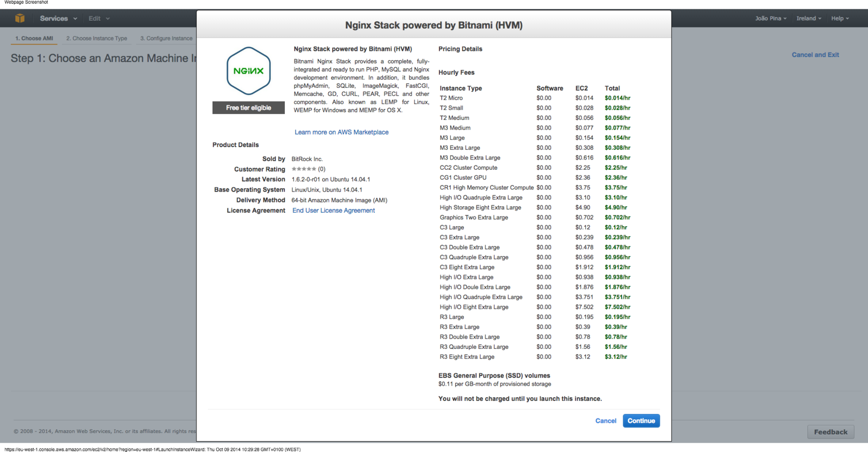This screenshot has height=452, width=868.
Task: Click Product Details heading
Action: pos(235,145)
